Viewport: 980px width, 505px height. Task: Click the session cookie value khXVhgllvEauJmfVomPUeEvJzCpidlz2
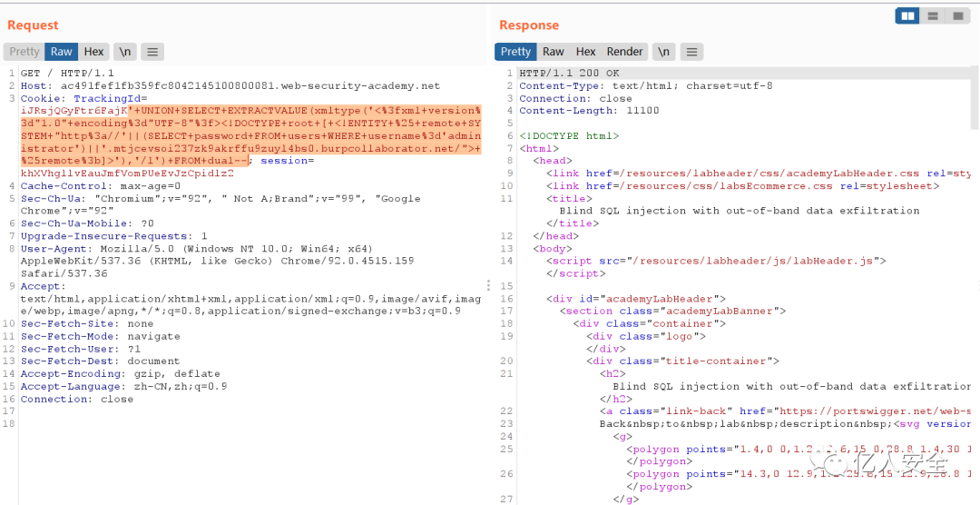[127, 173]
